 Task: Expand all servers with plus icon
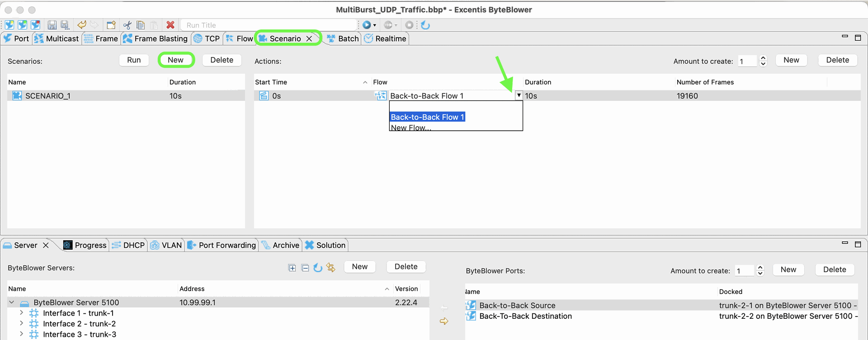pyautogui.click(x=292, y=268)
